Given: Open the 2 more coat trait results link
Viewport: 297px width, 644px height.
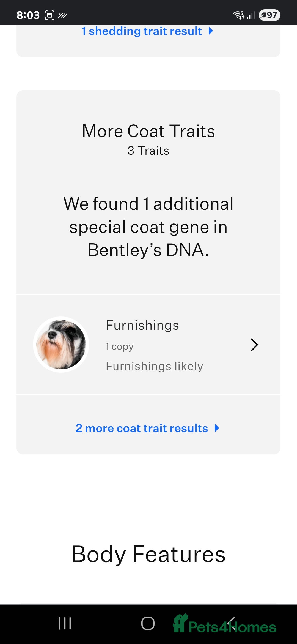Looking at the screenshot, I should 142,428.
